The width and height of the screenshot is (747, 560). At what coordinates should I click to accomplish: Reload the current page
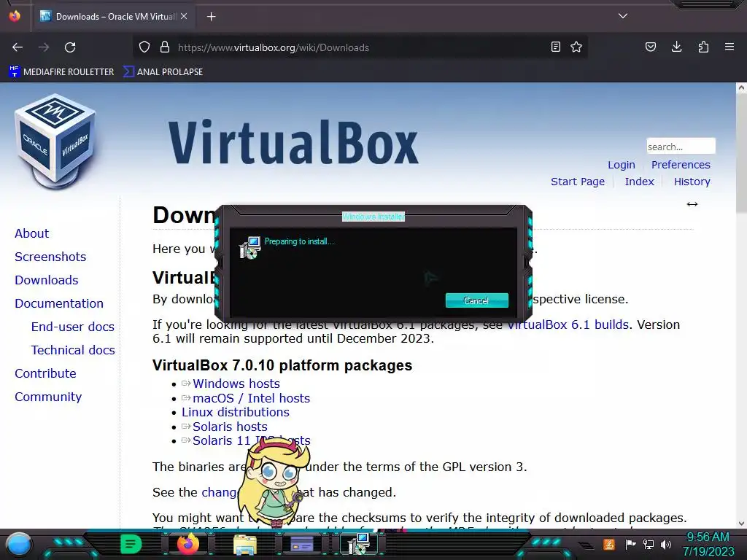pyautogui.click(x=70, y=47)
